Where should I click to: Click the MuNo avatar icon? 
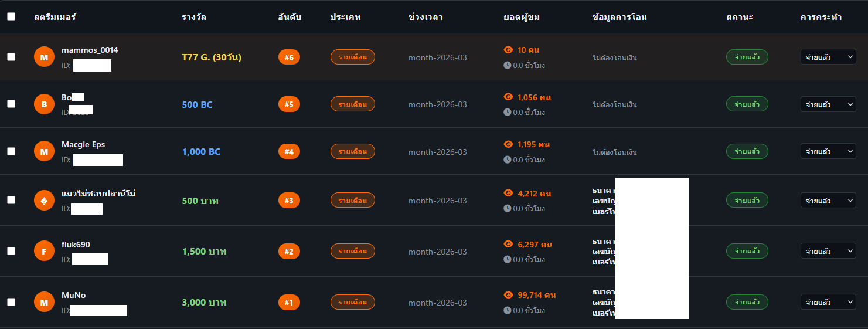(x=44, y=302)
